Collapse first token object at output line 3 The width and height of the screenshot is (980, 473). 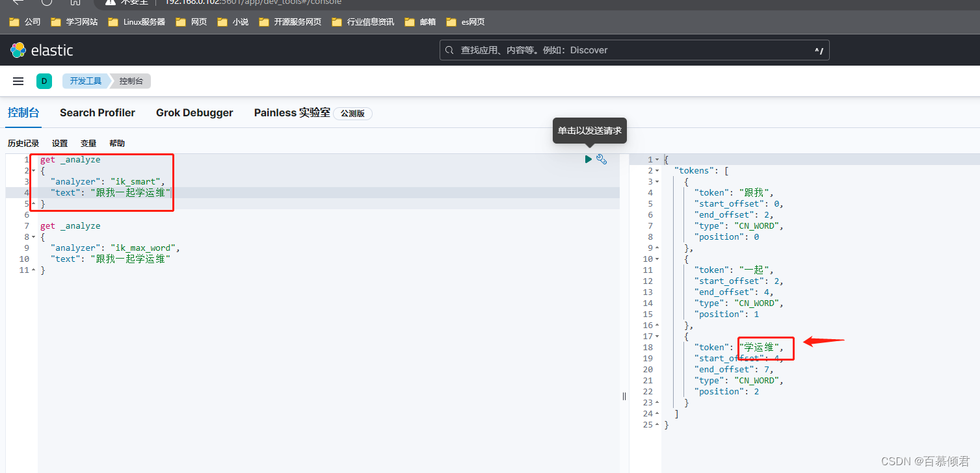657,182
